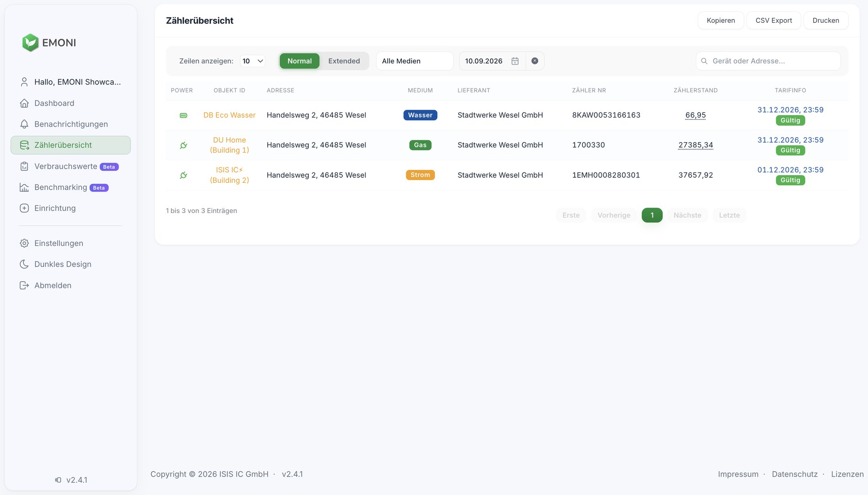Click the Einrichtung plus icon
This screenshot has height=495, width=868.
coord(24,208)
